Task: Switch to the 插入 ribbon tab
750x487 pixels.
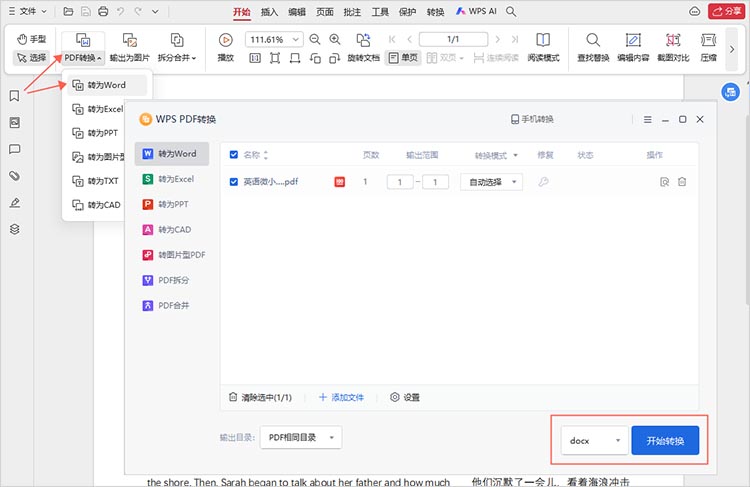Action: coord(269,12)
